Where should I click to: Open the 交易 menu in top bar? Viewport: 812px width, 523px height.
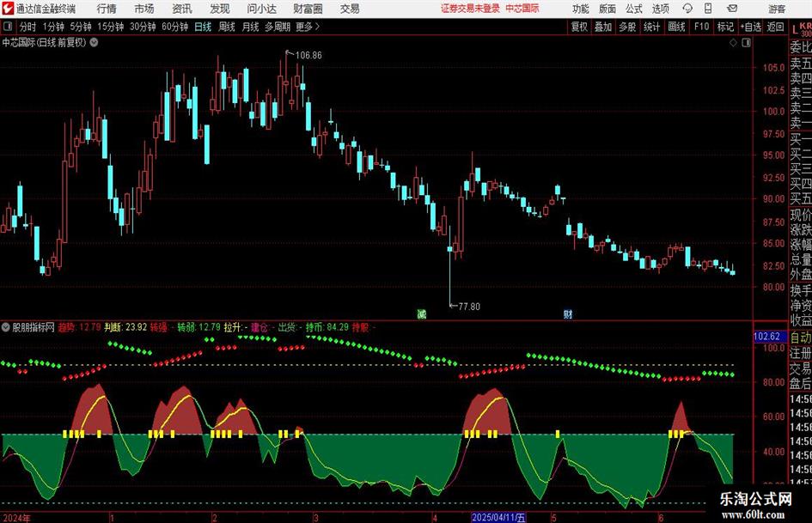(x=350, y=9)
